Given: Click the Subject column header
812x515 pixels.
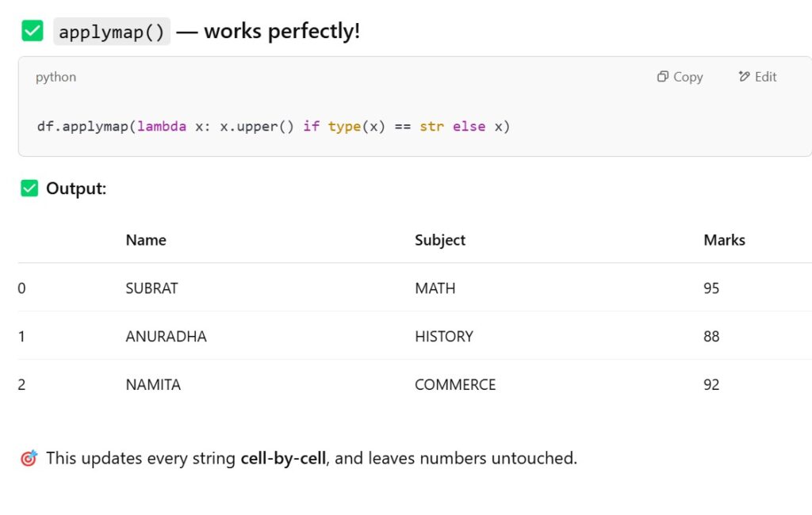Looking at the screenshot, I should click(x=440, y=240).
